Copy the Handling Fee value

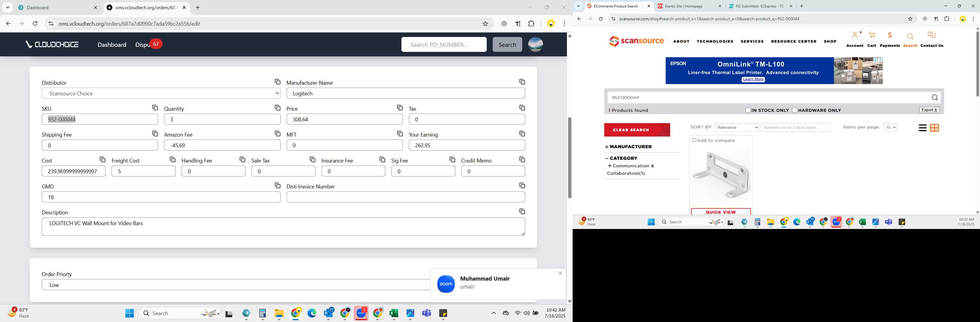[242, 159]
